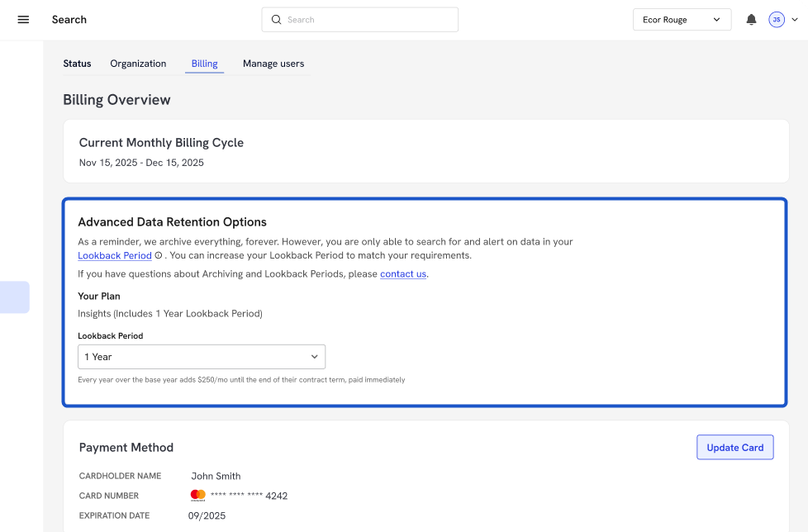Open notifications via the bell icon

(x=751, y=20)
